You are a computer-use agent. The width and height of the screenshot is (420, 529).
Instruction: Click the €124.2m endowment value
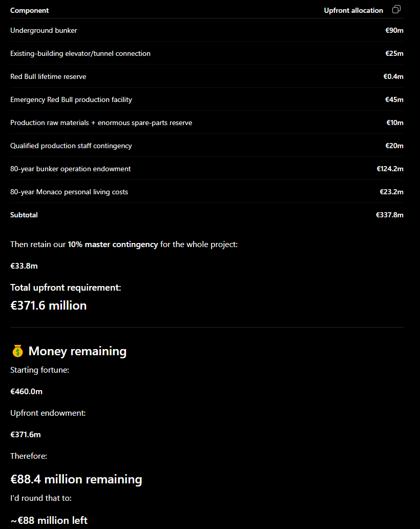tap(390, 169)
